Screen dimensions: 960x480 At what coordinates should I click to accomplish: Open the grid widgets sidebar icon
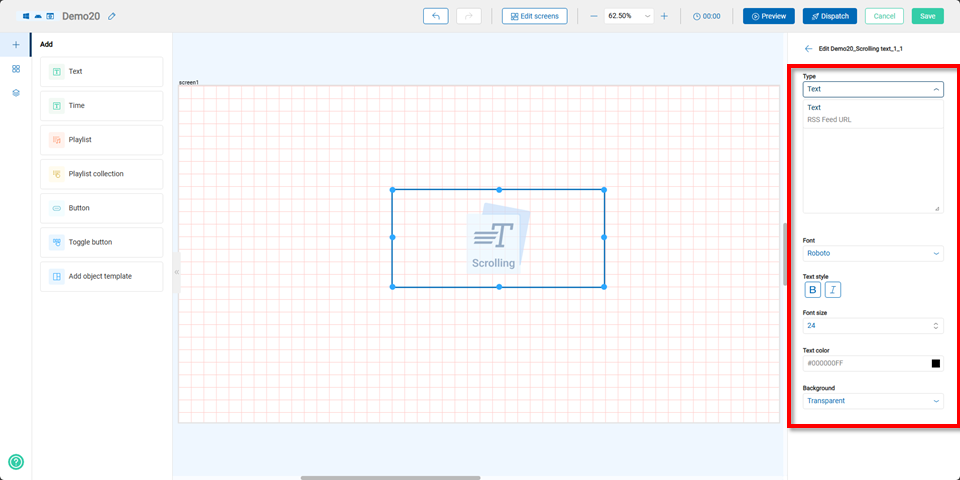(x=16, y=69)
